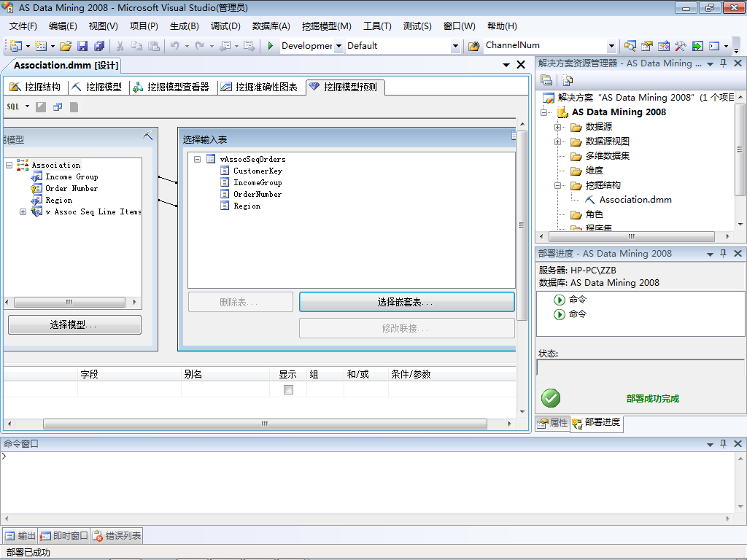Click the second 命令 play icon
Viewport: 747px width, 560px height.
(x=560, y=314)
